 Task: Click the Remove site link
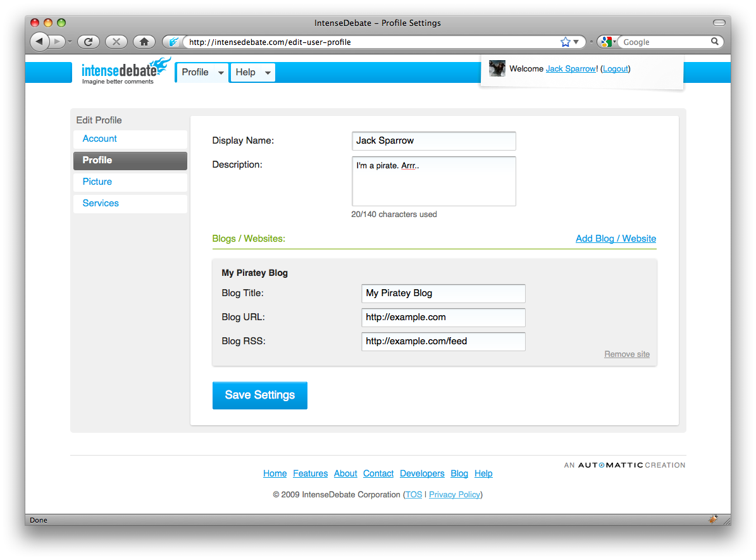point(626,354)
